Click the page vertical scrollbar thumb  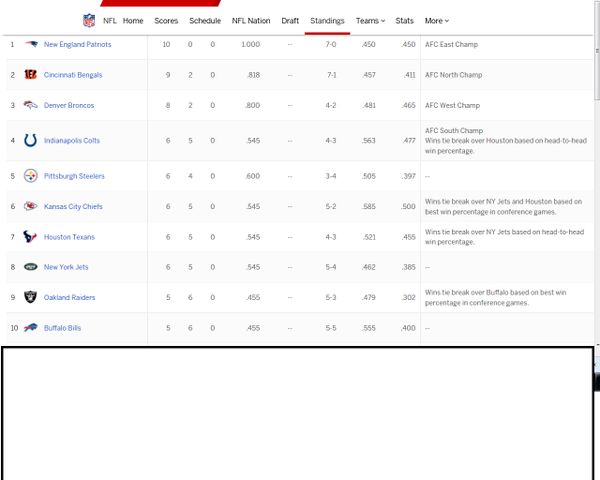click(x=597, y=50)
